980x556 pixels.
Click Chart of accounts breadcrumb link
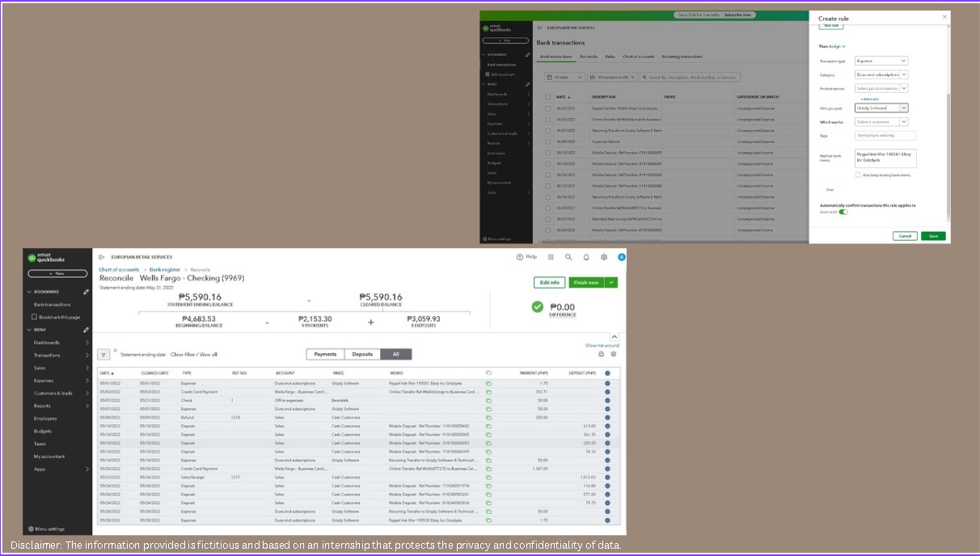click(120, 269)
